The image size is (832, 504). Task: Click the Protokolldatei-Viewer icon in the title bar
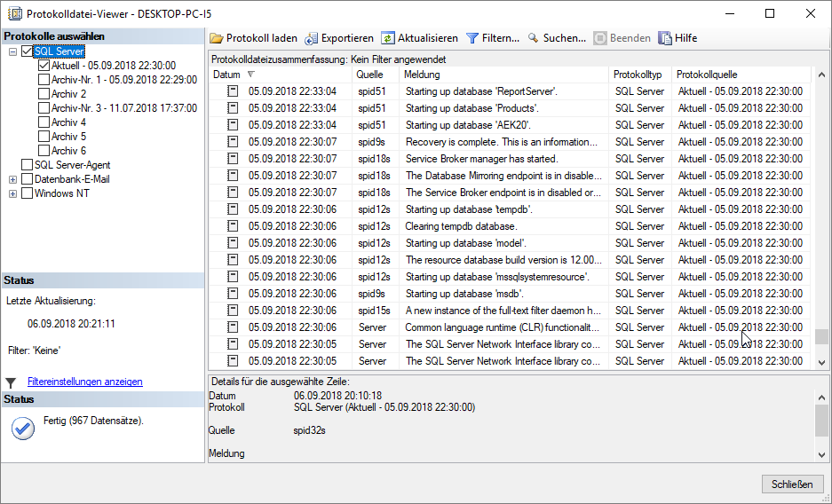click(15, 13)
